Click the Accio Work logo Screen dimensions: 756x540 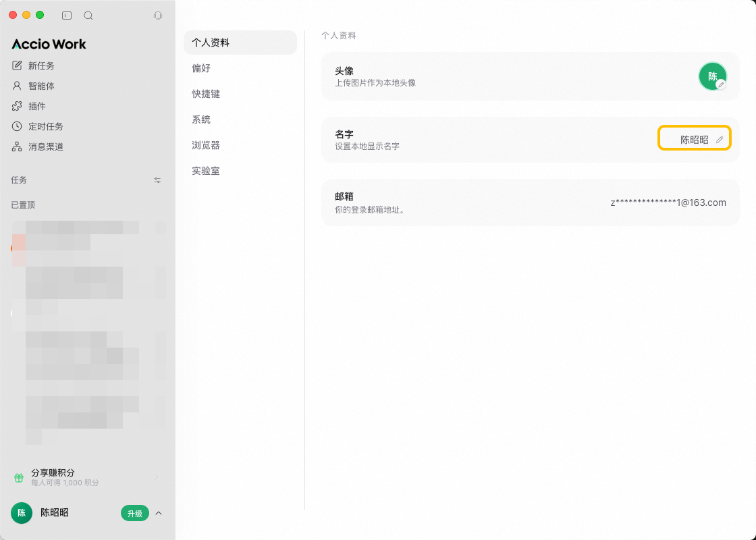coord(49,44)
